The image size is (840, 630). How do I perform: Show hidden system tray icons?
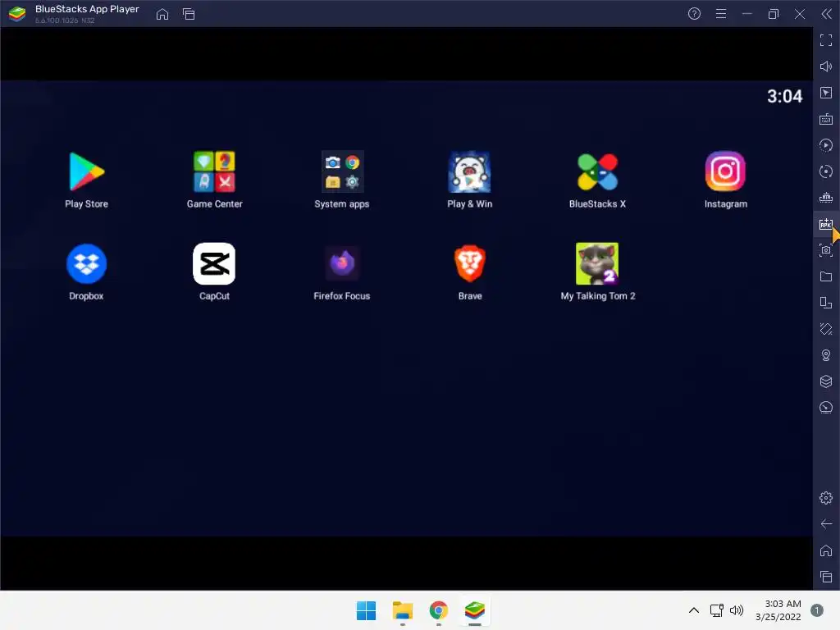point(694,610)
